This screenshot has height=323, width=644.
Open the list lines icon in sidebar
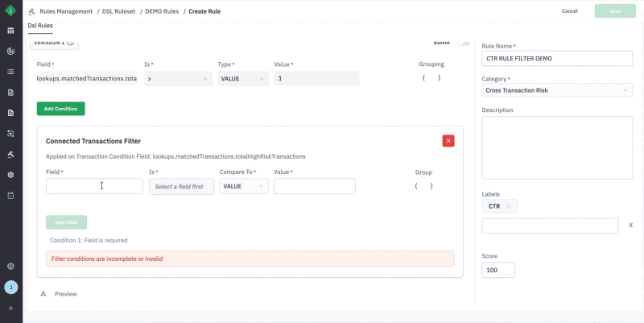tap(10, 72)
